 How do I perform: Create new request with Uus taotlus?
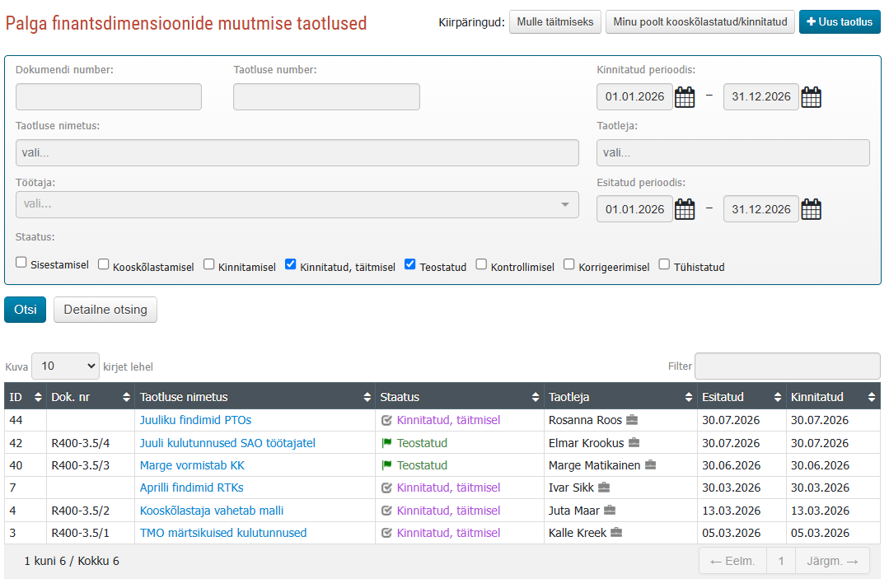pyautogui.click(x=840, y=22)
